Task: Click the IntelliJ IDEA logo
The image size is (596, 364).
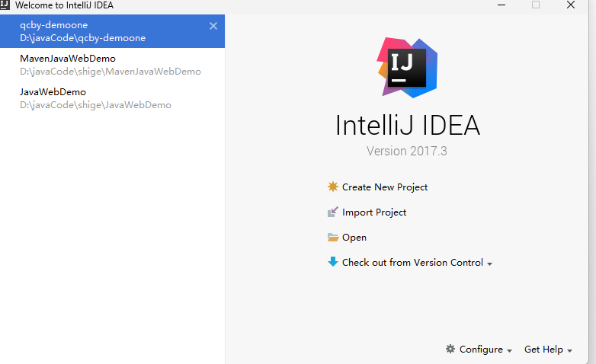Action: 407,68
